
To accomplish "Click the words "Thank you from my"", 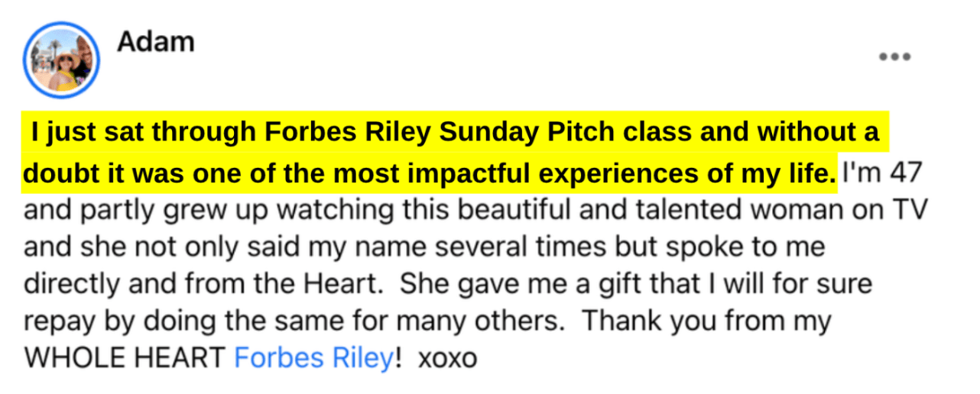I will [706, 322].
